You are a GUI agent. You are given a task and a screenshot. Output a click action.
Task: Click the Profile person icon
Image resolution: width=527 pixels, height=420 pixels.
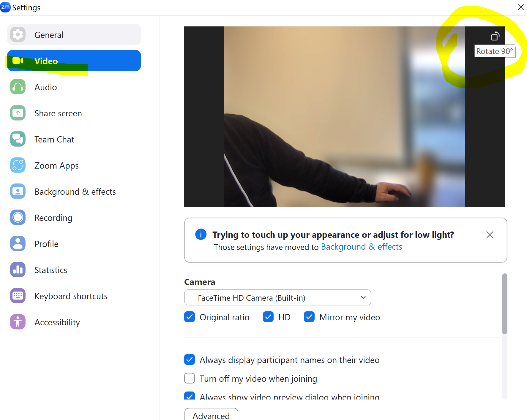pos(18,244)
